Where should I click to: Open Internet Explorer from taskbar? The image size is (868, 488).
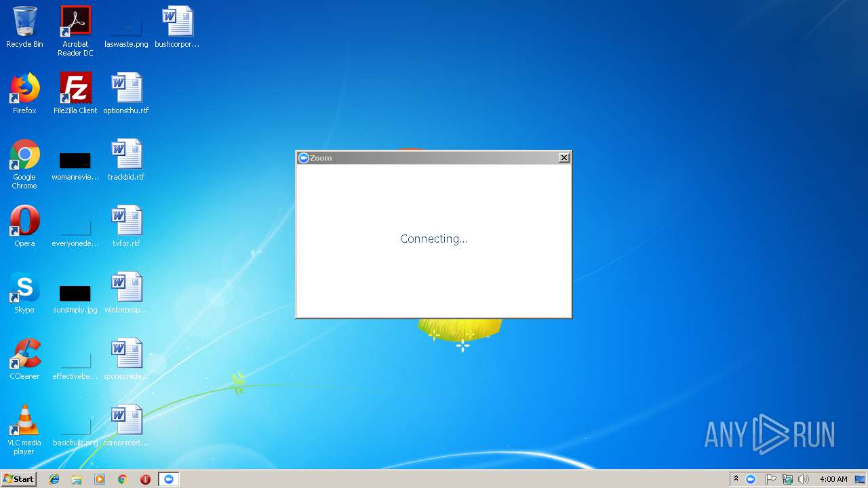pyautogui.click(x=54, y=479)
